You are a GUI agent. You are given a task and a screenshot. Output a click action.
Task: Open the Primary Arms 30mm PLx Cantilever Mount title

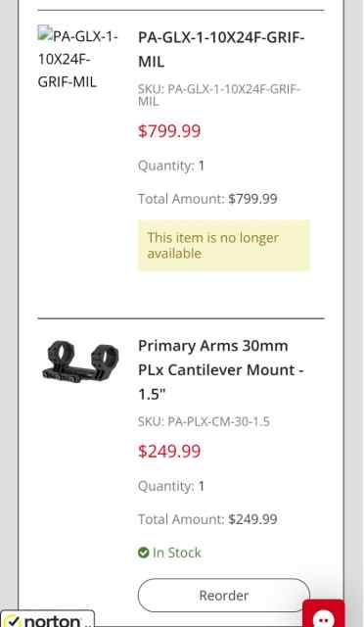(221, 369)
